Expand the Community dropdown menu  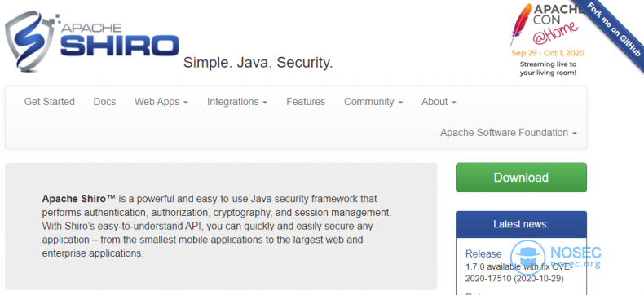[x=373, y=102]
